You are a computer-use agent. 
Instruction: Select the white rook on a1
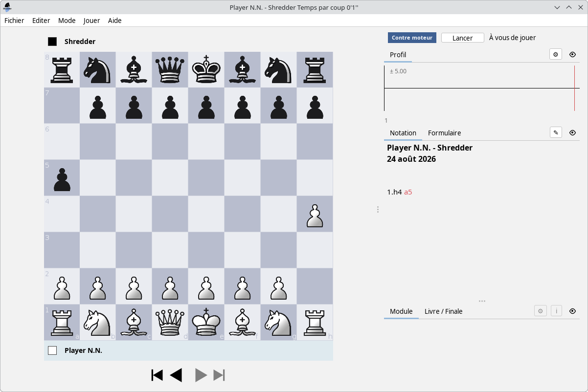pos(62,323)
